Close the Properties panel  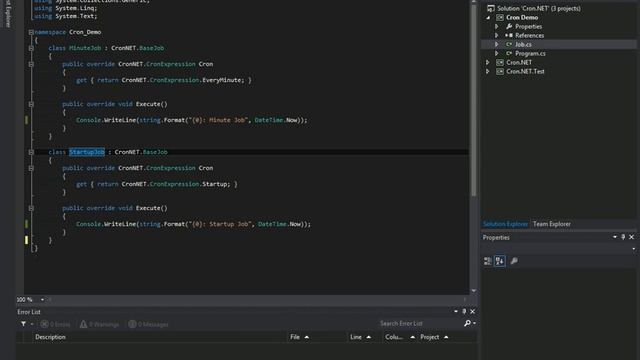click(x=631, y=237)
